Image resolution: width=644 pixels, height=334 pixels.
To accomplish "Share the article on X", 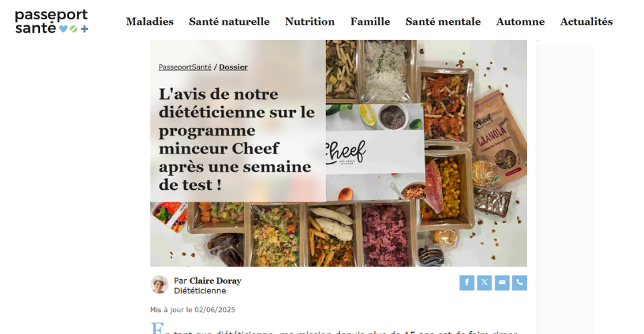I will (484, 283).
